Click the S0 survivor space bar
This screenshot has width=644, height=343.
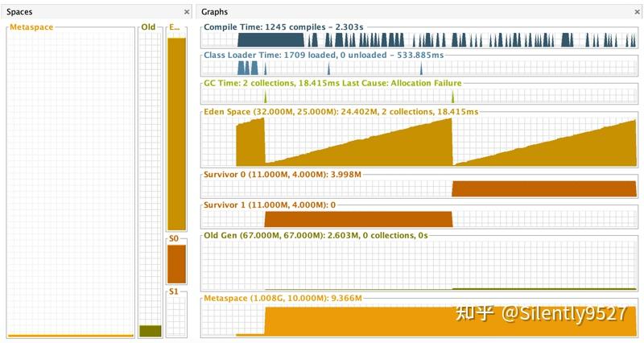[176, 264]
